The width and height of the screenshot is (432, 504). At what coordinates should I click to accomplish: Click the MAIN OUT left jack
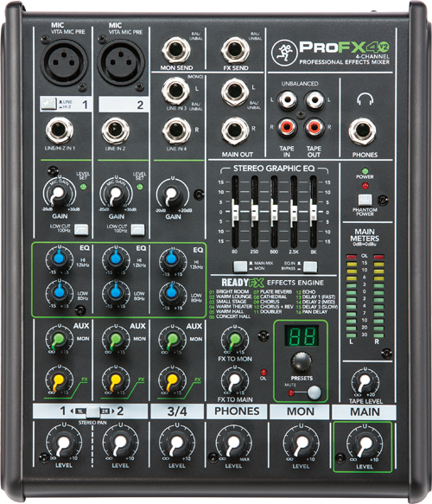(x=235, y=92)
